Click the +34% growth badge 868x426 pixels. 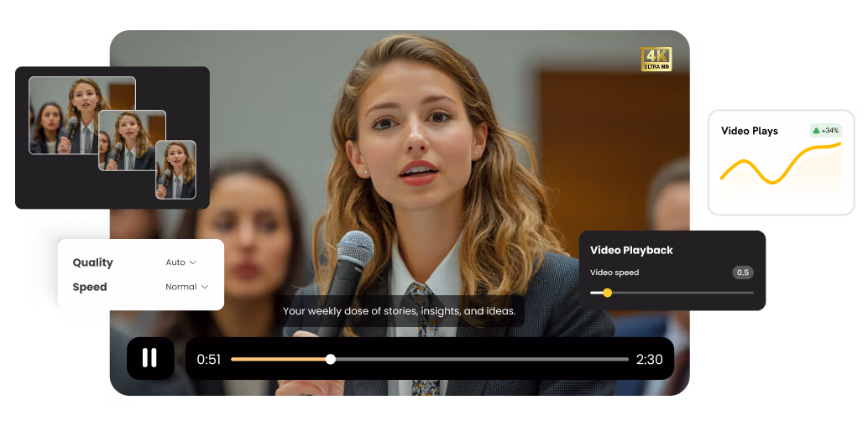(826, 131)
